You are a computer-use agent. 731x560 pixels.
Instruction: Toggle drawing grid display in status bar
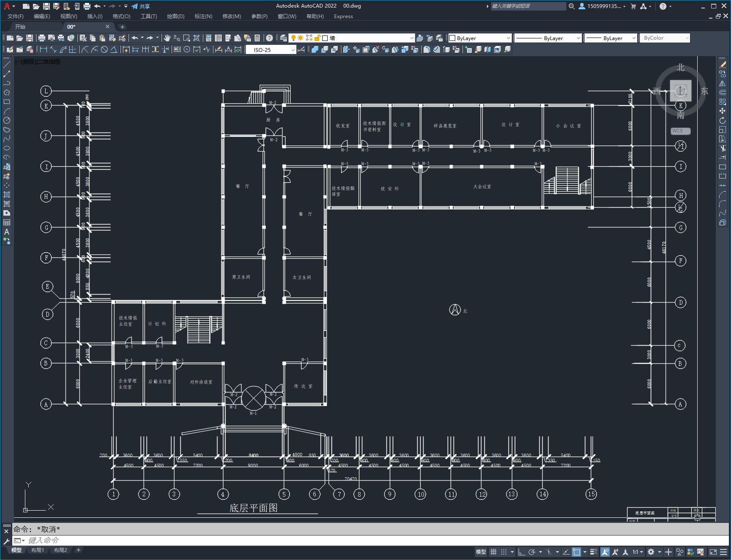point(493,552)
